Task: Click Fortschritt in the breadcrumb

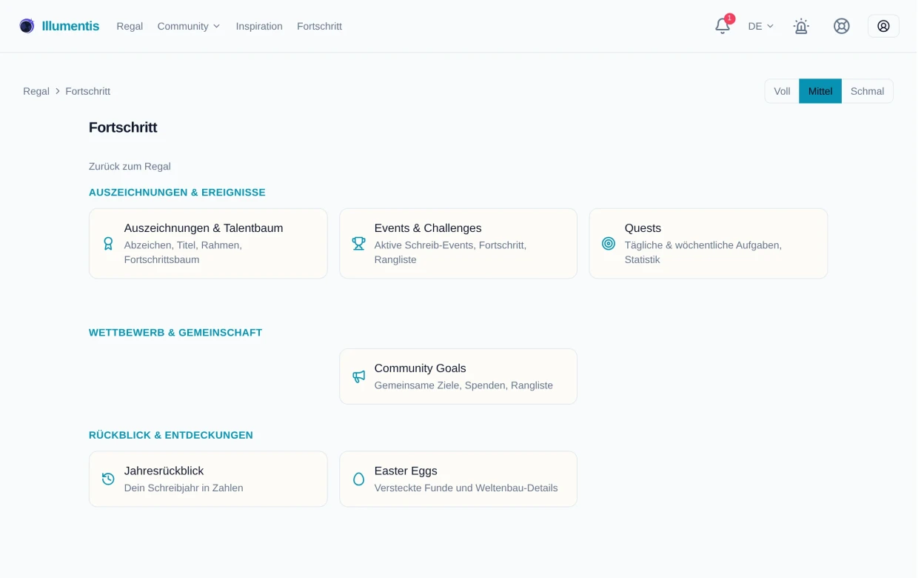Action: click(87, 91)
